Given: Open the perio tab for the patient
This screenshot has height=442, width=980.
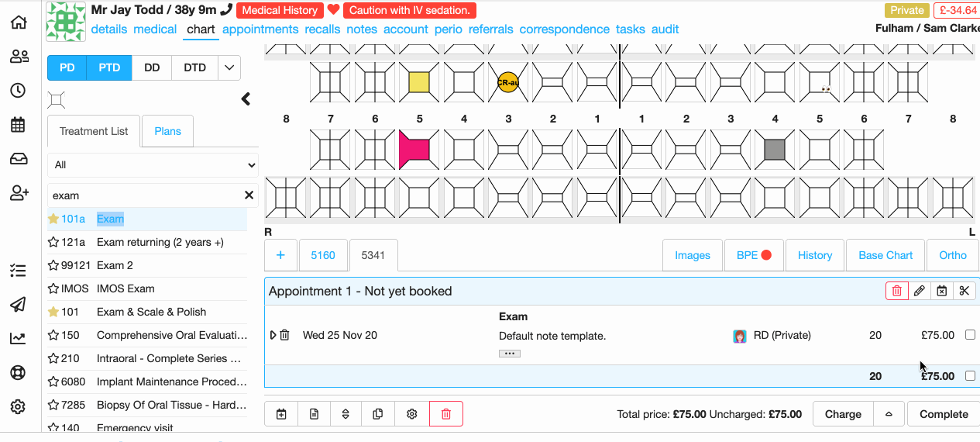Looking at the screenshot, I should 449,29.
